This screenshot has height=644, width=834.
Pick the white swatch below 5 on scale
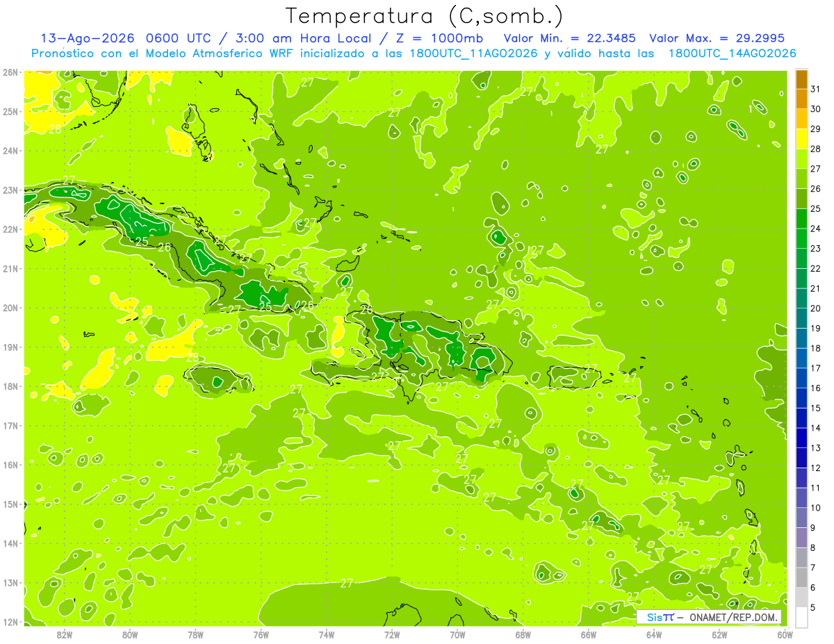point(801,618)
